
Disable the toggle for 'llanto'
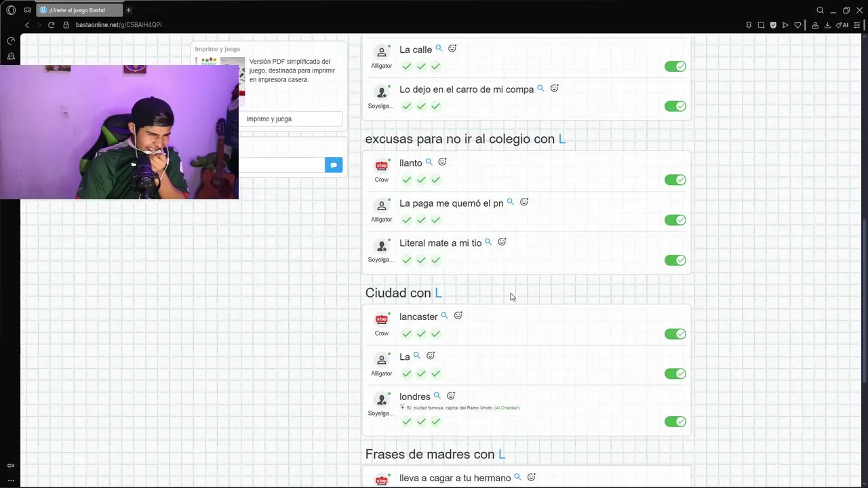675,180
